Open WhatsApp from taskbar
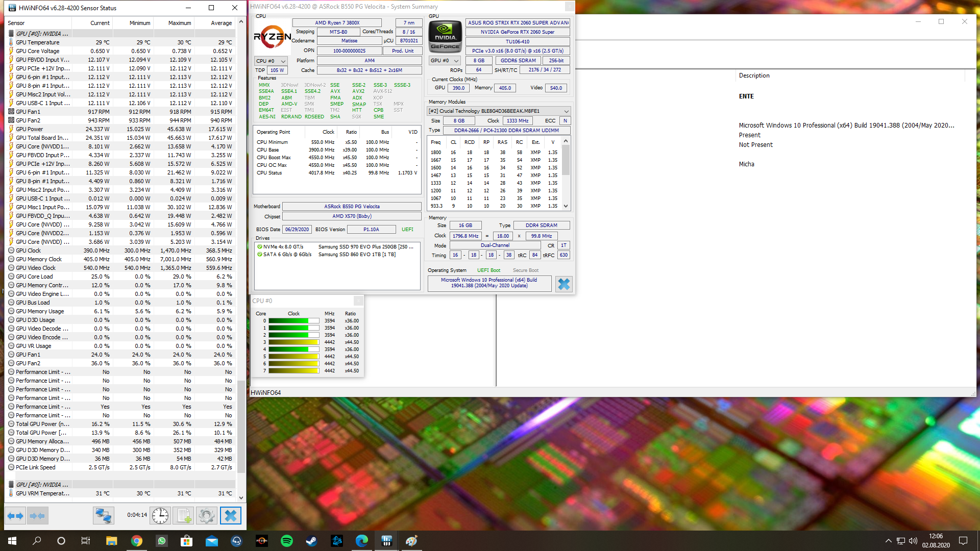The image size is (980, 551). pos(162,541)
